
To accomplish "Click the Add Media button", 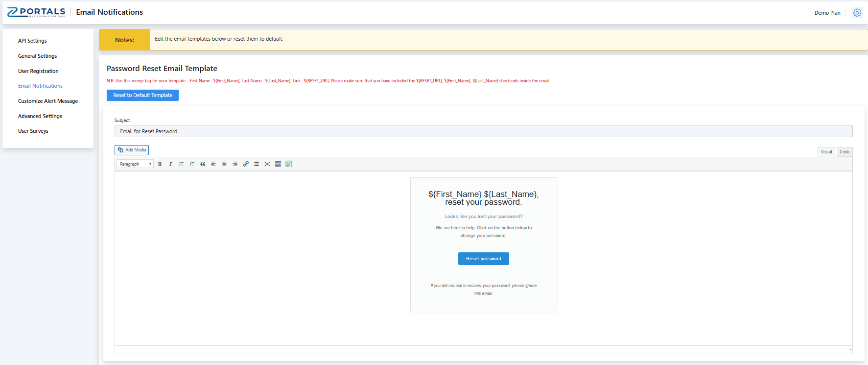I will point(132,150).
